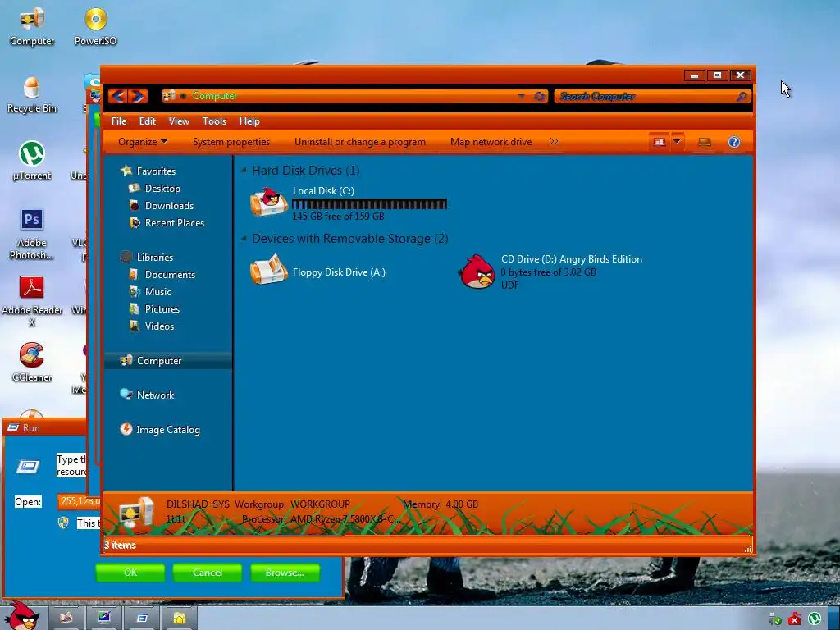Screen dimensions: 840x630
Task: Open the Edit menu
Action: [x=148, y=121]
